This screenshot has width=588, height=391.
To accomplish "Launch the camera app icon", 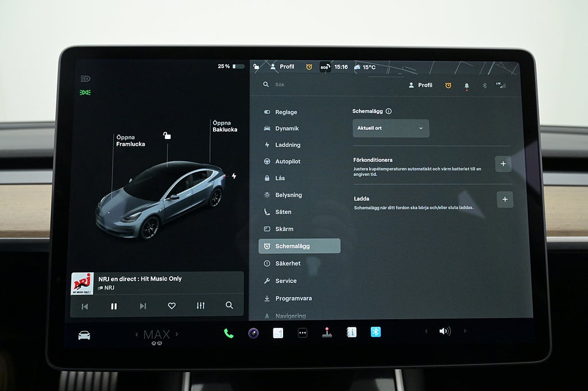I will (253, 333).
